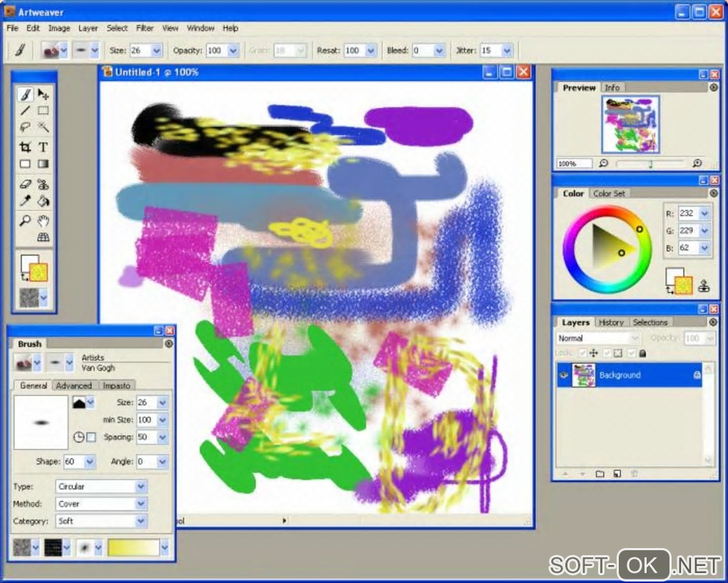Toggle lock all checkbox in Layers
The width and height of the screenshot is (728, 583).
click(x=632, y=353)
